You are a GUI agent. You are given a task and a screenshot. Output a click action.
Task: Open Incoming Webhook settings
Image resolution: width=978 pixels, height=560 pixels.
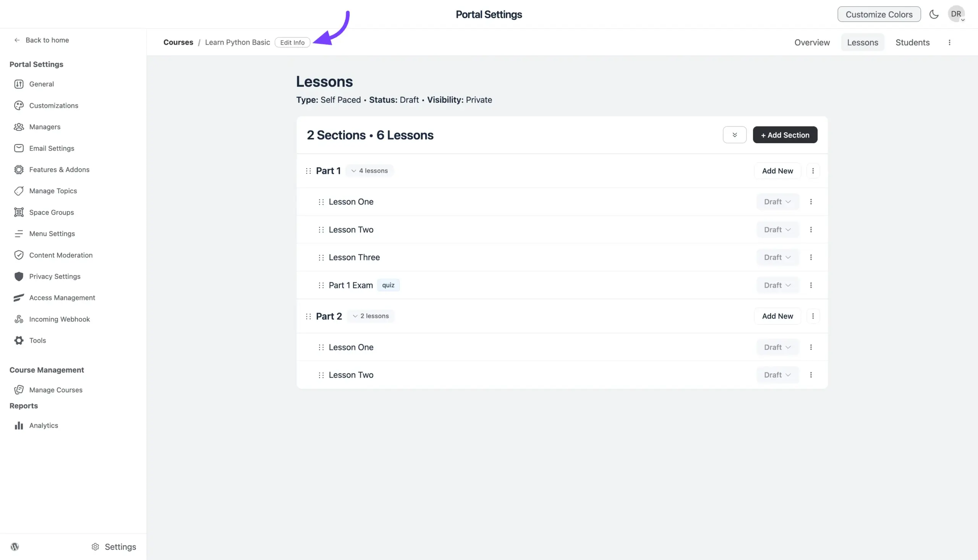[x=59, y=319]
